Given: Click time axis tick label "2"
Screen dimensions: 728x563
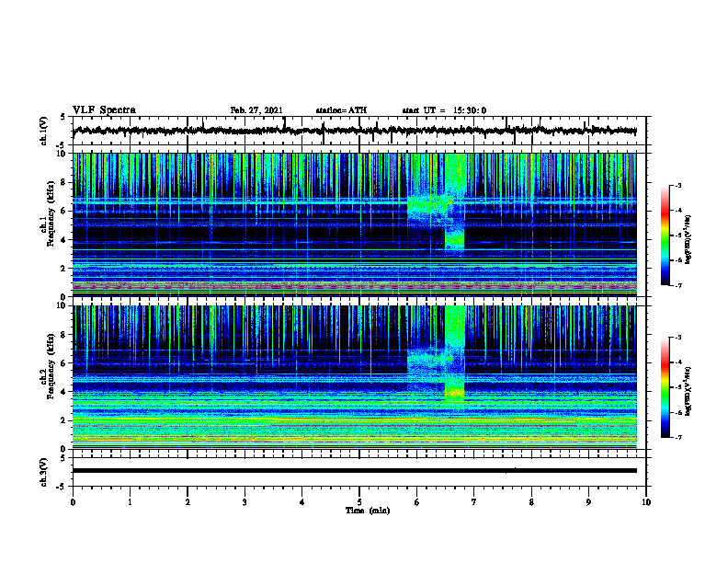Looking at the screenshot, I should coord(188,502).
